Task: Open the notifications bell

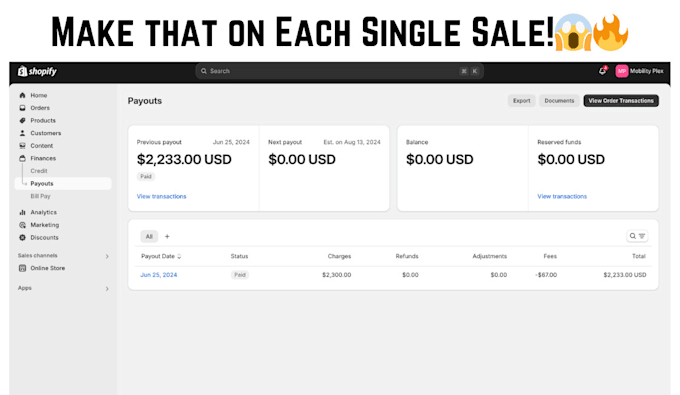Action: point(602,71)
